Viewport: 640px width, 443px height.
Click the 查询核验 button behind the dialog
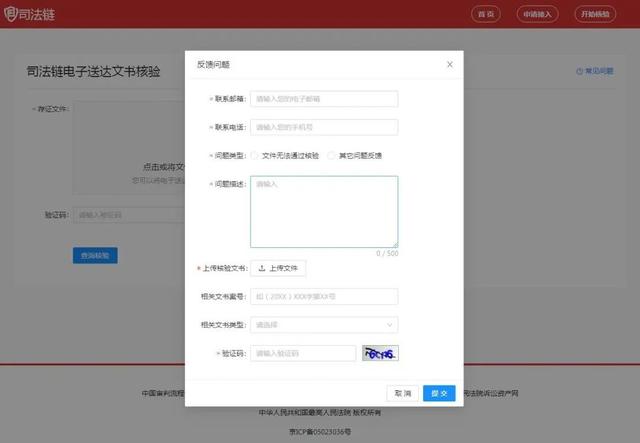97,256
